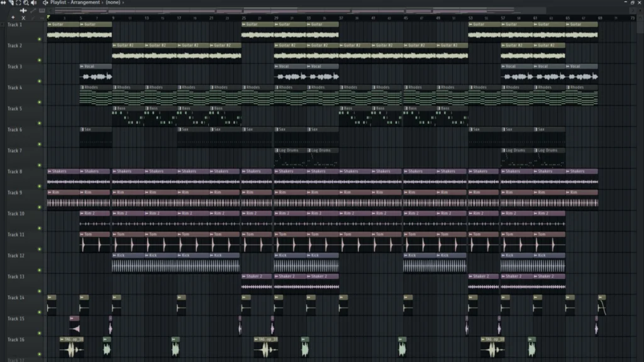The width and height of the screenshot is (644, 362).
Task: Toggle the mute LED on Track 8
Action: (40, 186)
